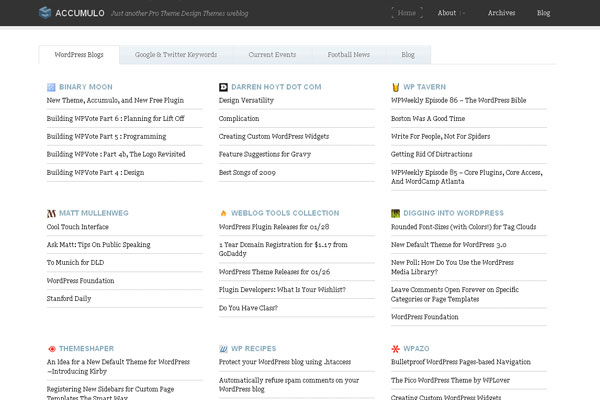Open Archives in top navigation
This screenshot has width=600, height=400.
(501, 13)
